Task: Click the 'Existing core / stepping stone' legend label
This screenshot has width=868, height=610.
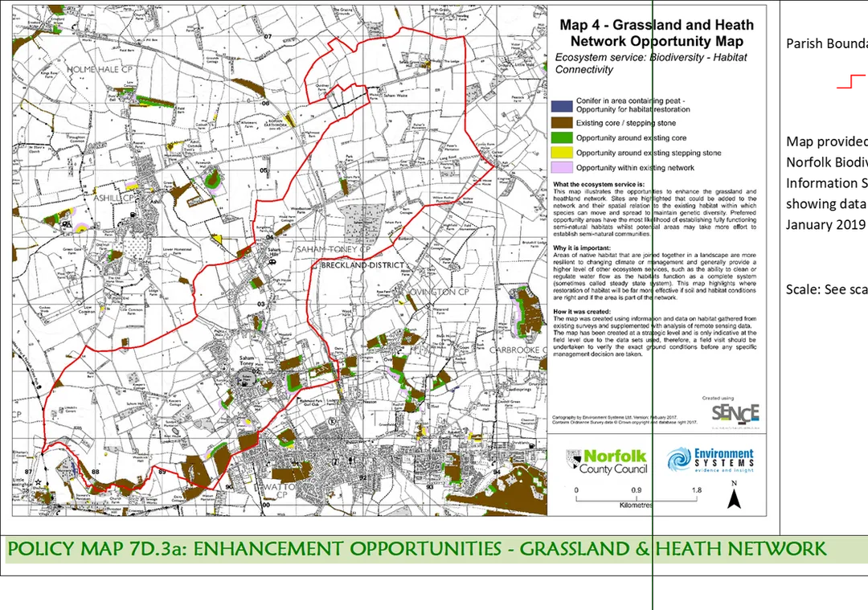Action: click(625, 123)
